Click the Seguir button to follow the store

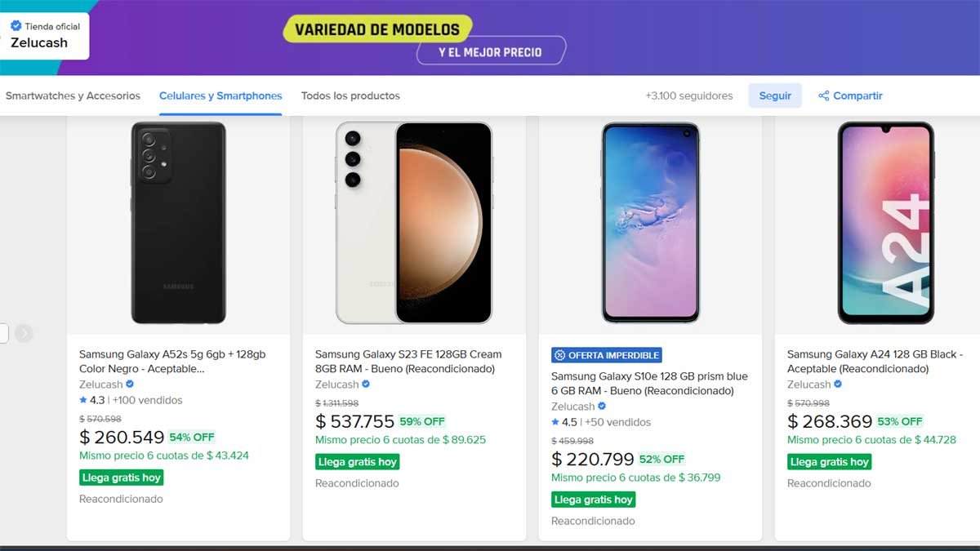[774, 96]
